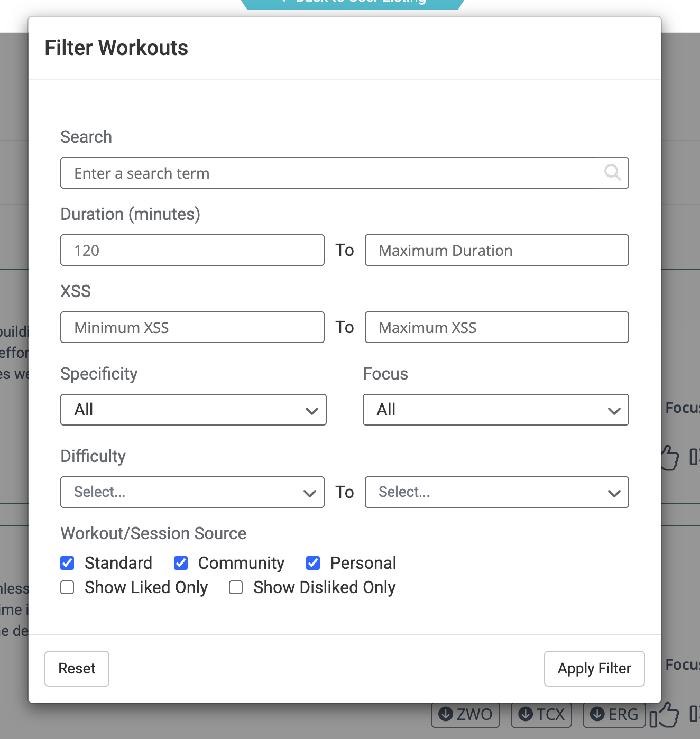Image resolution: width=700 pixels, height=739 pixels.
Task: Download workout as ERG file
Action: [x=614, y=715]
